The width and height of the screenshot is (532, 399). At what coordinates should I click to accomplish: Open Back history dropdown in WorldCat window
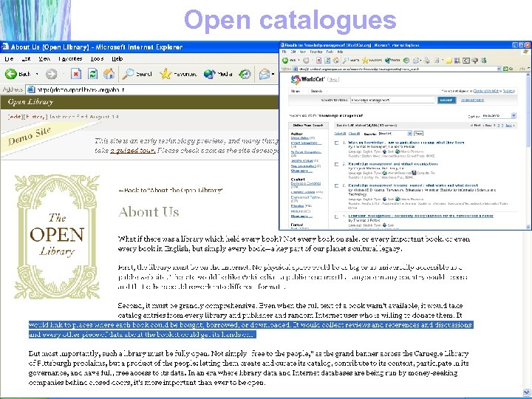point(299,61)
